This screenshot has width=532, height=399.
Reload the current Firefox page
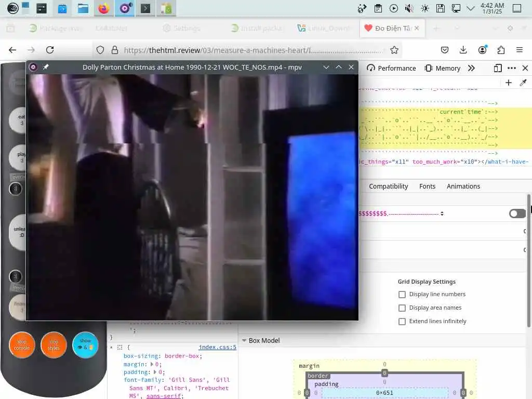click(x=50, y=50)
